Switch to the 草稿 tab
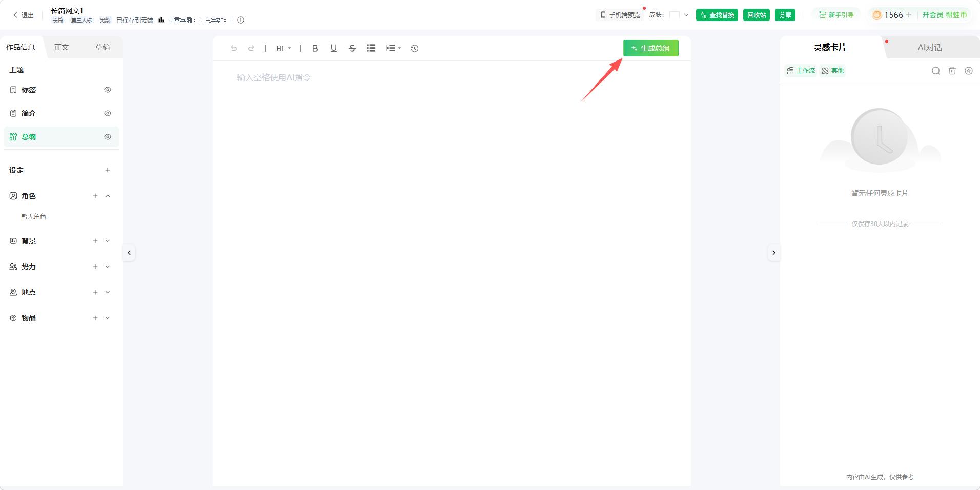Image resolution: width=980 pixels, height=490 pixels. point(103,47)
